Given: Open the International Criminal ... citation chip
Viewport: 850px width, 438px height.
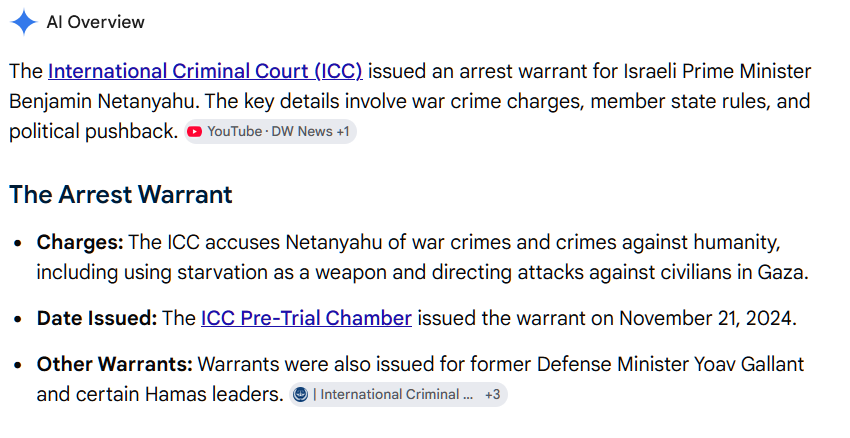Looking at the screenshot, I should (398, 394).
